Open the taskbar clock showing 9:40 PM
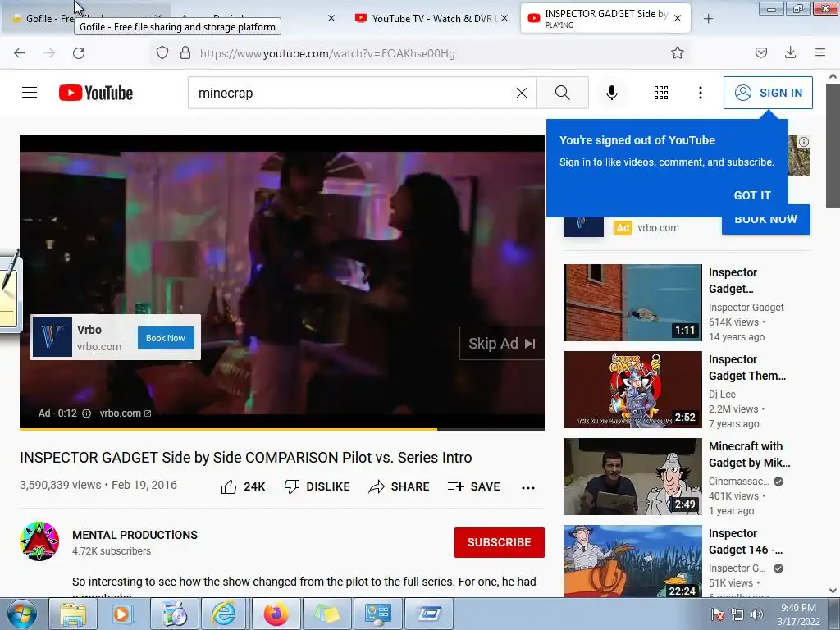The image size is (840, 630). (798, 614)
